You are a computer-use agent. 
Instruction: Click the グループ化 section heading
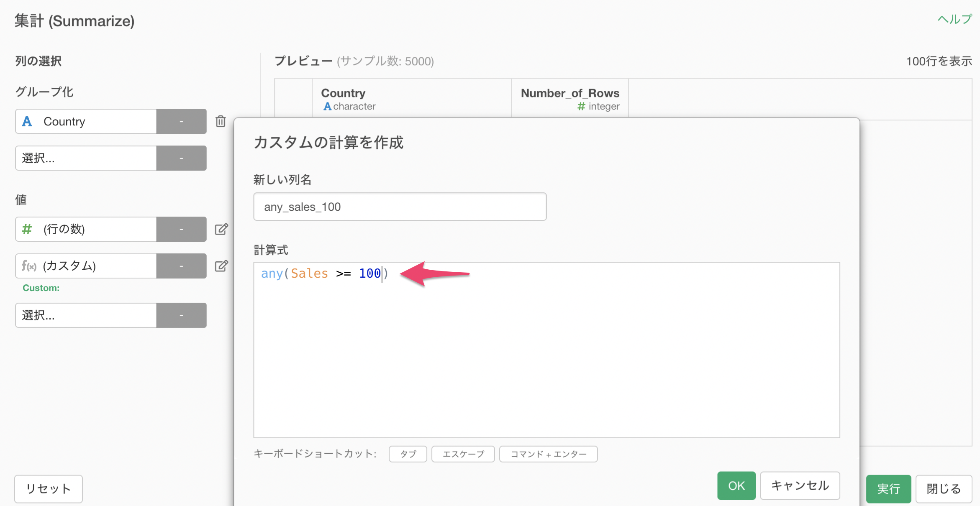point(44,92)
